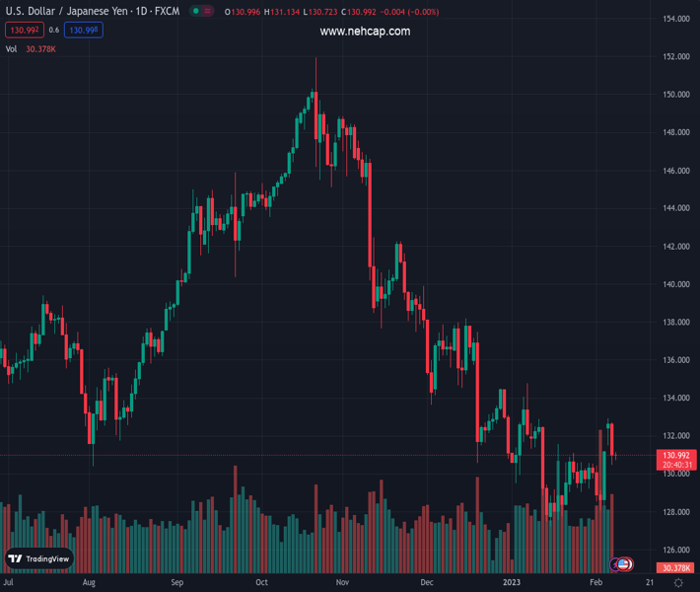The width and height of the screenshot is (700, 592).
Task: Click the 146.000 price axis label
Action: pos(676,171)
